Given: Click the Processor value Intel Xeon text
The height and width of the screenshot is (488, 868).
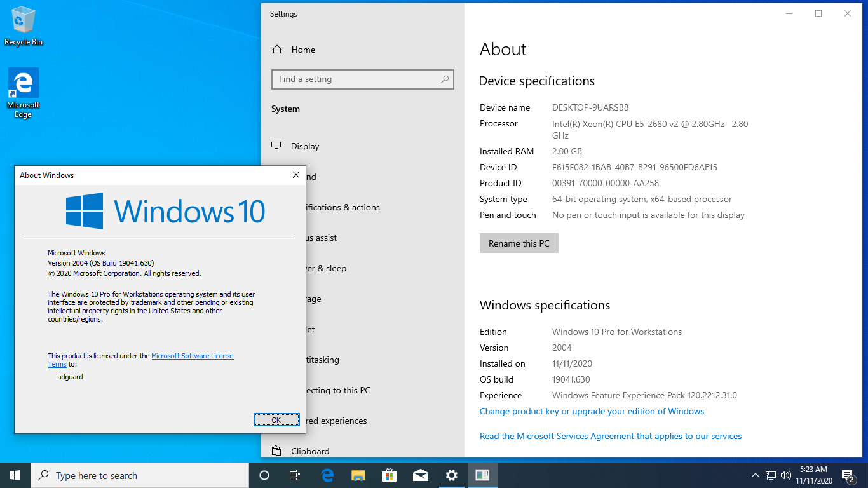Looking at the screenshot, I should coord(650,130).
